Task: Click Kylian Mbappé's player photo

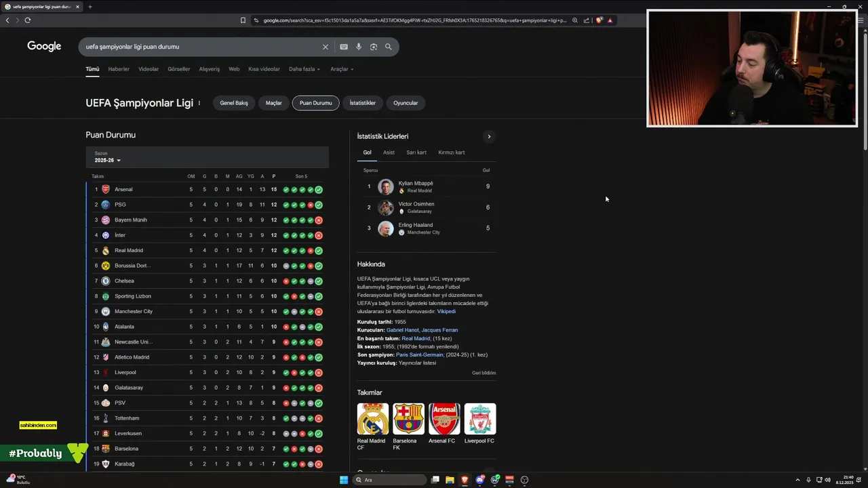Action: [385, 186]
